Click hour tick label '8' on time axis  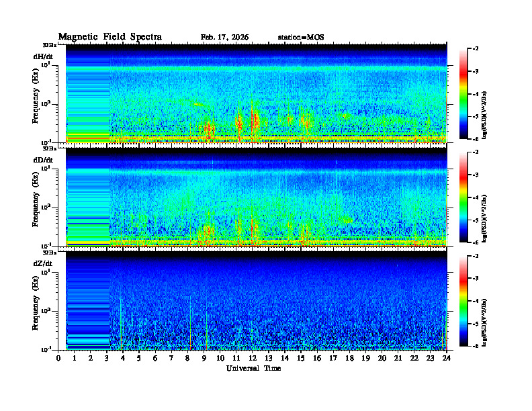click(x=187, y=359)
